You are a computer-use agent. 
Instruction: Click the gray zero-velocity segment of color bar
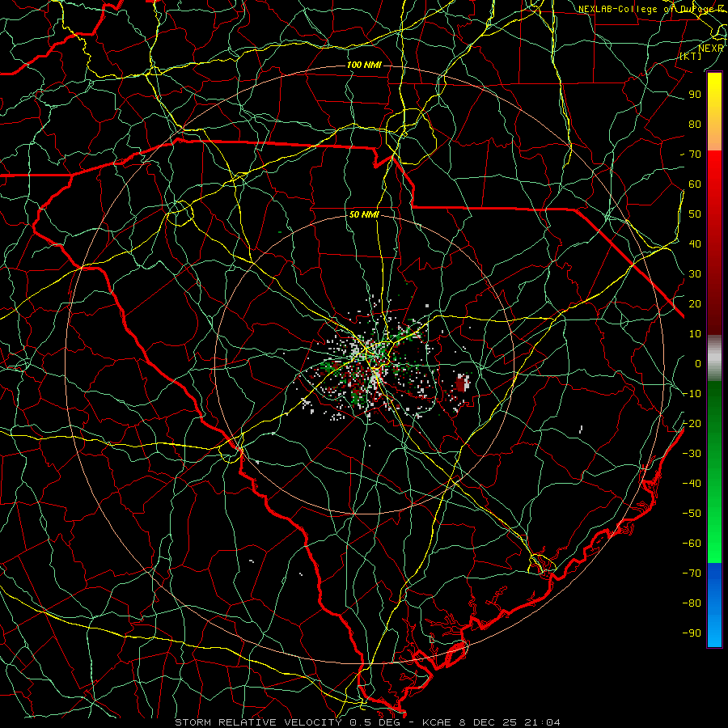pos(714,358)
